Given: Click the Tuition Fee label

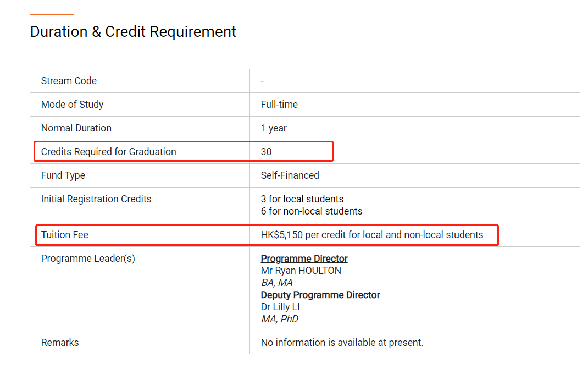Looking at the screenshot, I should (x=64, y=235).
